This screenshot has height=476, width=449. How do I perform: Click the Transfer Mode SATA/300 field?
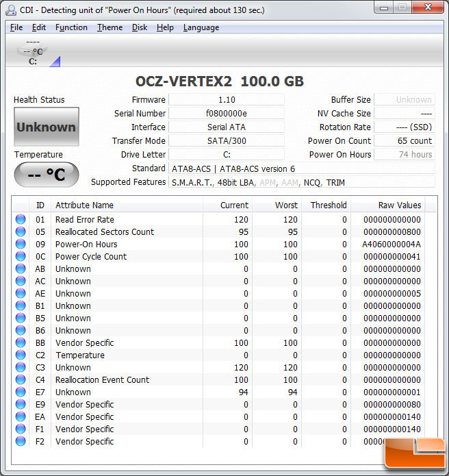(x=227, y=140)
